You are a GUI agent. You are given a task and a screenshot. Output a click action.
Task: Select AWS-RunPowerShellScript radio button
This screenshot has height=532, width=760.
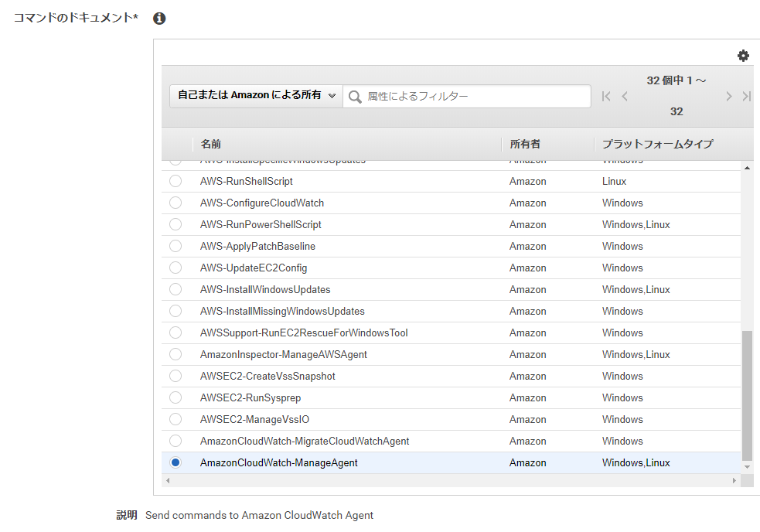(x=176, y=224)
